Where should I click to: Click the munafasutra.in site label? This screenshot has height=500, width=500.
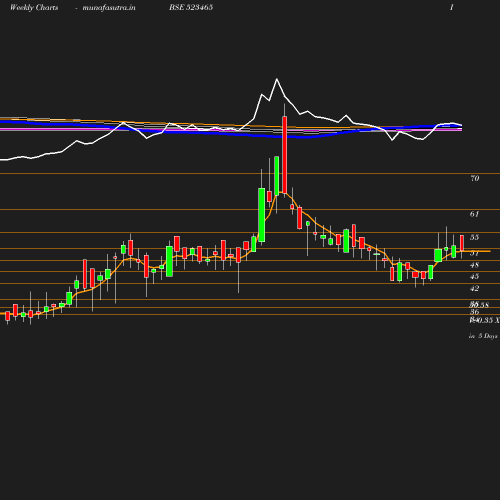(x=109, y=7)
